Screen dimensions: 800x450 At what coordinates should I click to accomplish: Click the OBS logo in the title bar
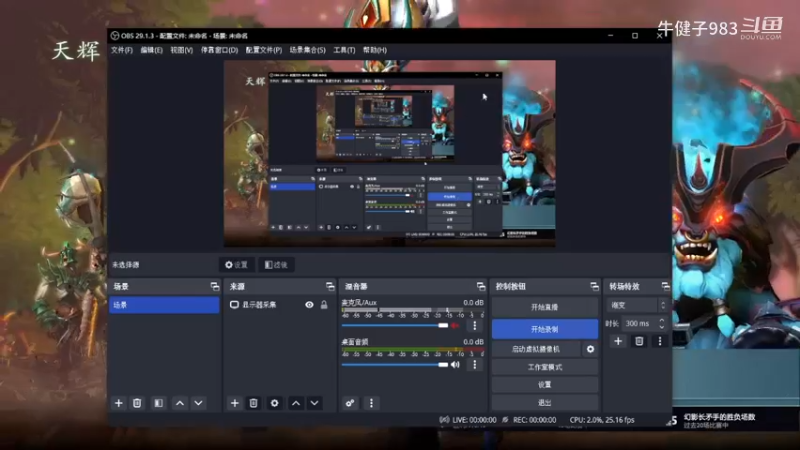115,36
